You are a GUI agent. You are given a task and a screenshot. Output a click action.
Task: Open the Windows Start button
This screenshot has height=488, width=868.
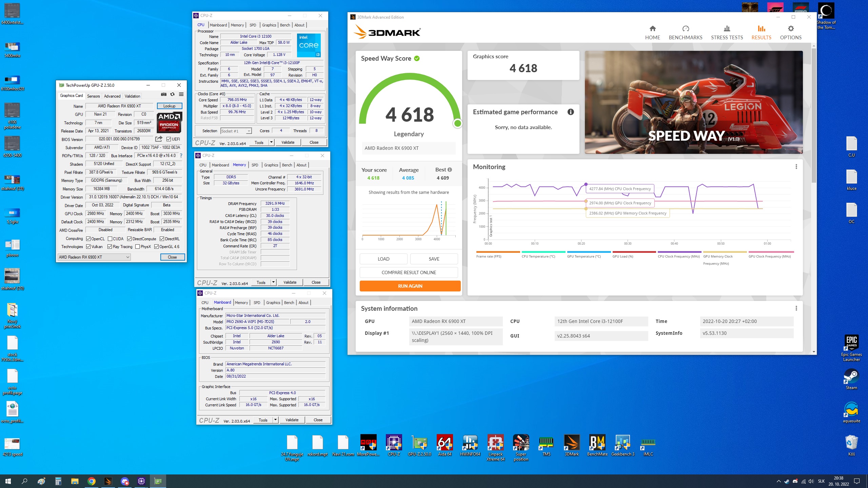(x=8, y=481)
